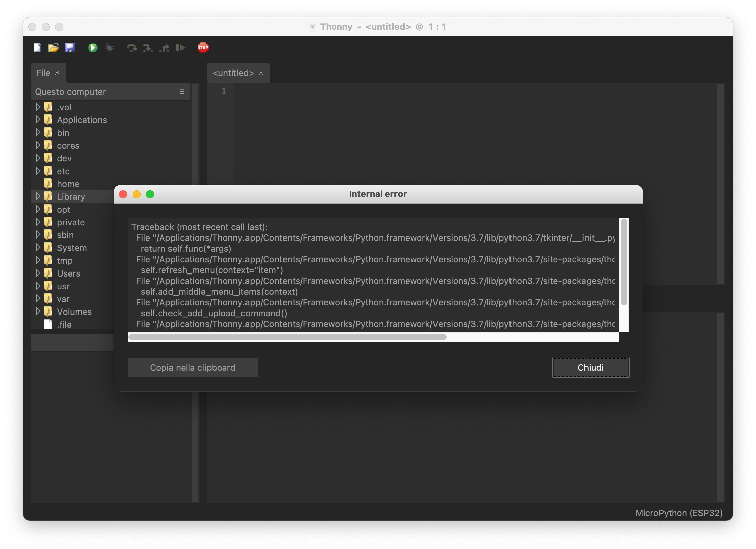Click the Open file folder icon

point(53,48)
